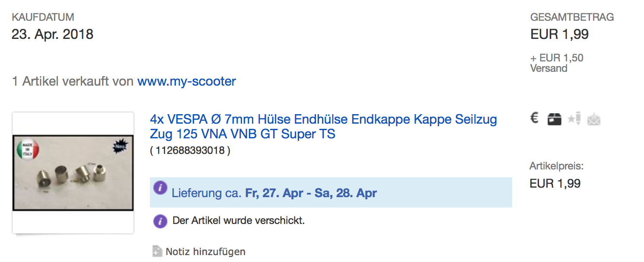
Task: Open the VESPA Endhülse item title link
Action: pyautogui.click(x=323, y=126)
